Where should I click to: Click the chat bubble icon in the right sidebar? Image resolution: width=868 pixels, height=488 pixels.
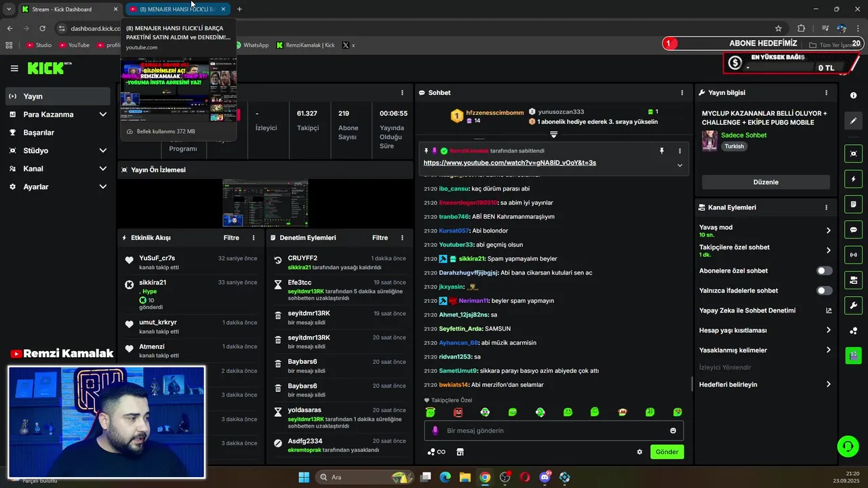click(853, 230)
